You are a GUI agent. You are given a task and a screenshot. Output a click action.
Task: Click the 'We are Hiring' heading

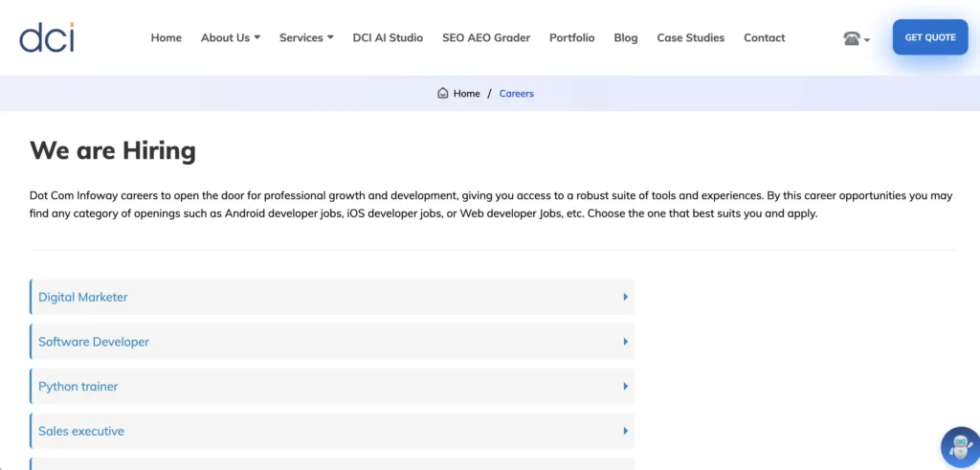coord(113,150)
